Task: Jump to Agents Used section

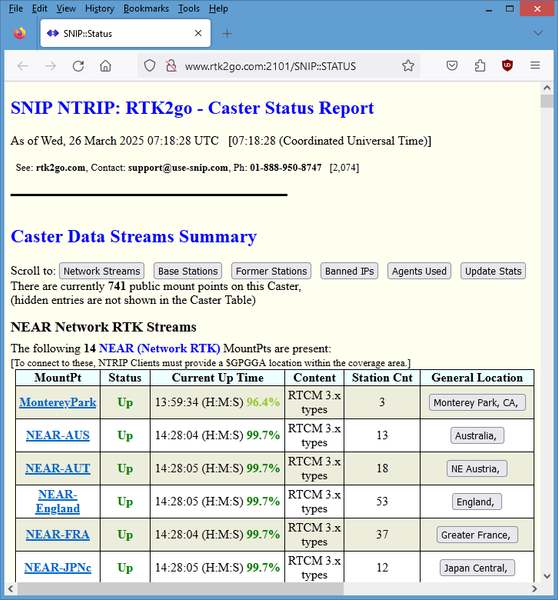Action: coord(419,271)
